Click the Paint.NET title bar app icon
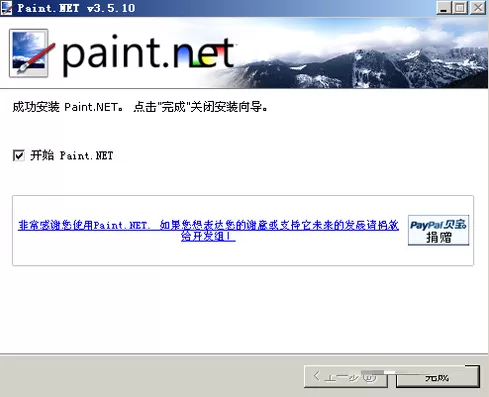This screenshot has height=397, width=489. [6, 8]
